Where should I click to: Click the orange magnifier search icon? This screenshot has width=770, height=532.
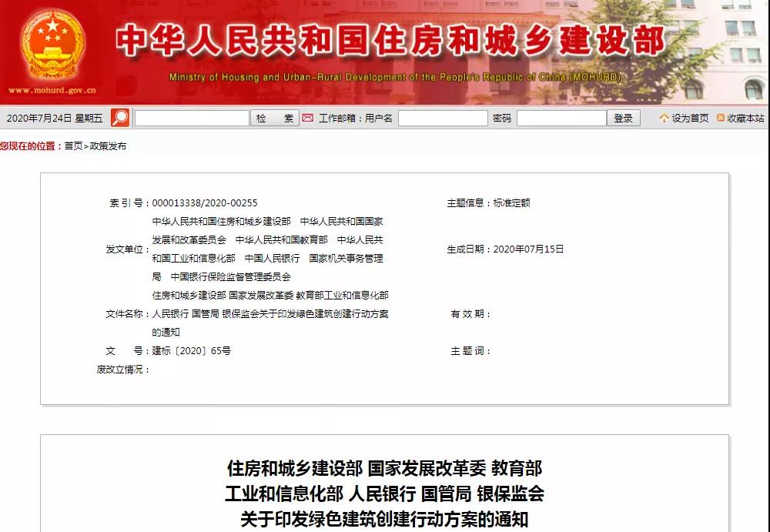coord(120,118)
